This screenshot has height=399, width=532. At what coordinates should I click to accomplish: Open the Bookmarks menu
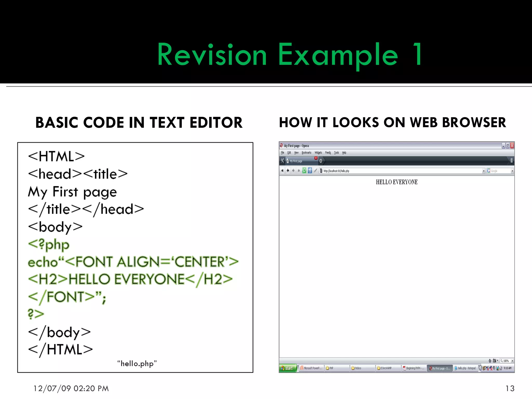307,153
